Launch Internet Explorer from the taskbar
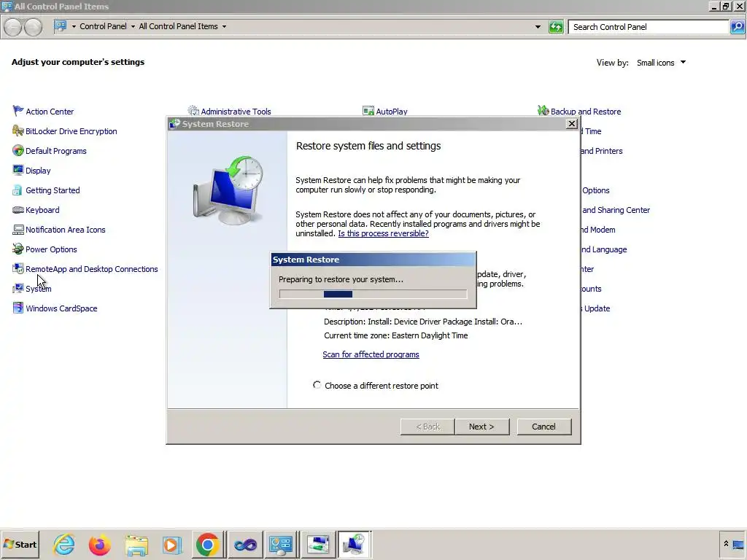747x560 pixels. pyautogui.click(x=64, y=544)
